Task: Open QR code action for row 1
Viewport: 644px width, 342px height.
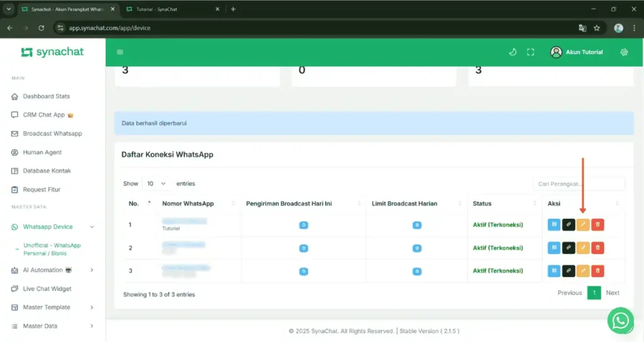Action: [x=553, y=224]
